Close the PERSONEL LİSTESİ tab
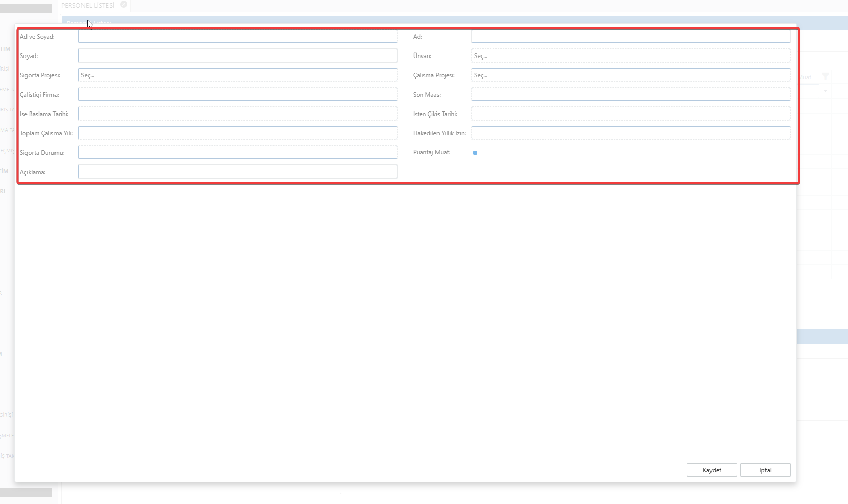This screenshot has height=504, width=848. (124, 5)
